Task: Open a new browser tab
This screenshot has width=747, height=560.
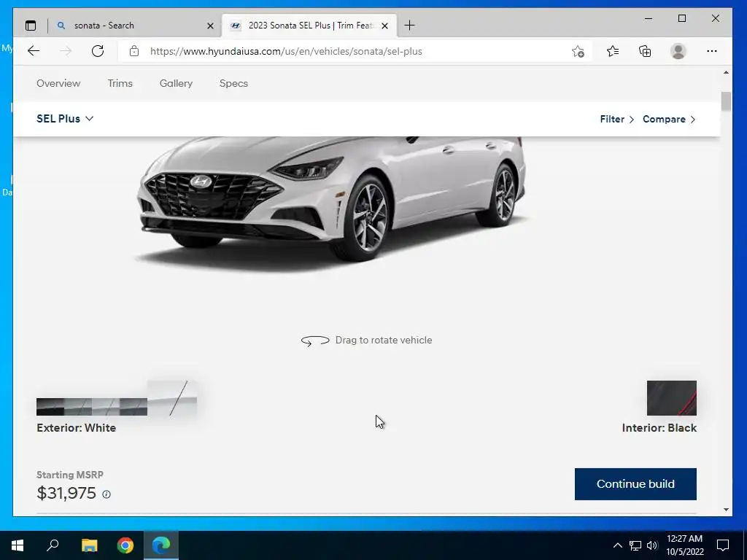Action: [x=409, y=26]
